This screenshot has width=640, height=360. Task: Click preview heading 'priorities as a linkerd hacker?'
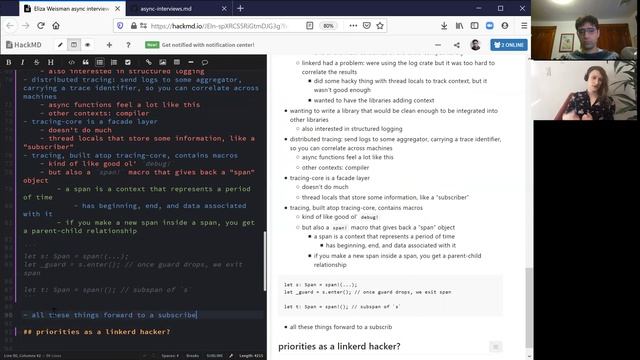pos(339,347)
